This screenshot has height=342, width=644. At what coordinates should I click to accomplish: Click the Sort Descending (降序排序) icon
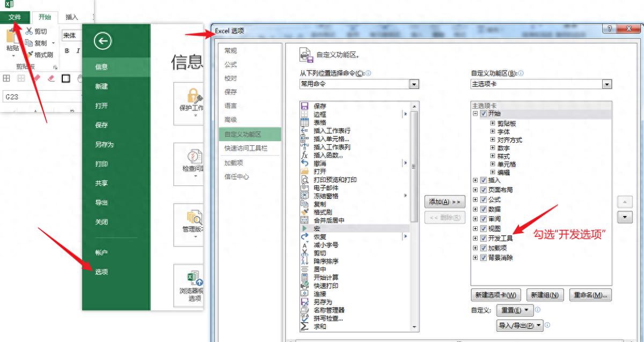(304, 261)
